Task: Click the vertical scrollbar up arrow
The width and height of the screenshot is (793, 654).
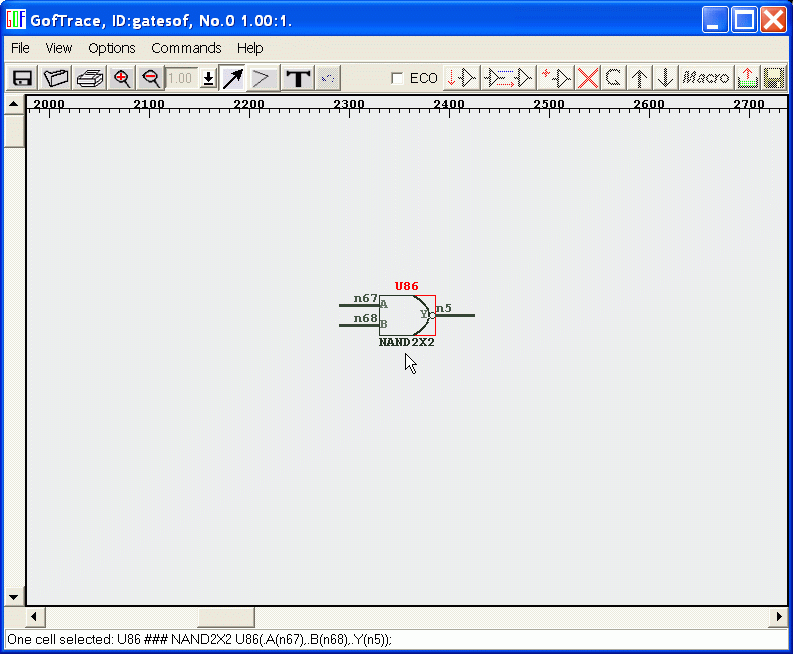Action: 14,105
